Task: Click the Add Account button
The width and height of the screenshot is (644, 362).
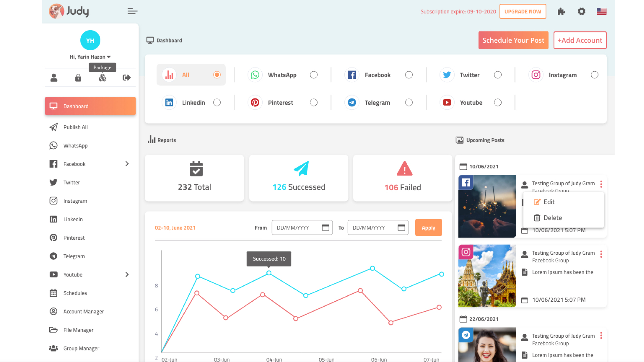Action: pos(580,40)
